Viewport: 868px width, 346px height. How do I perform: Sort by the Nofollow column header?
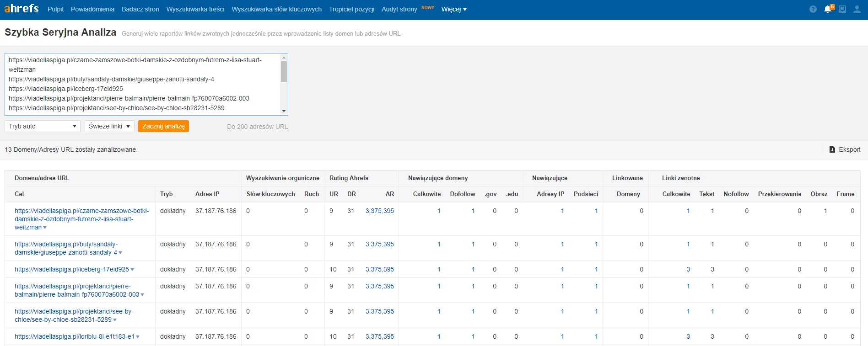point(736,194)
